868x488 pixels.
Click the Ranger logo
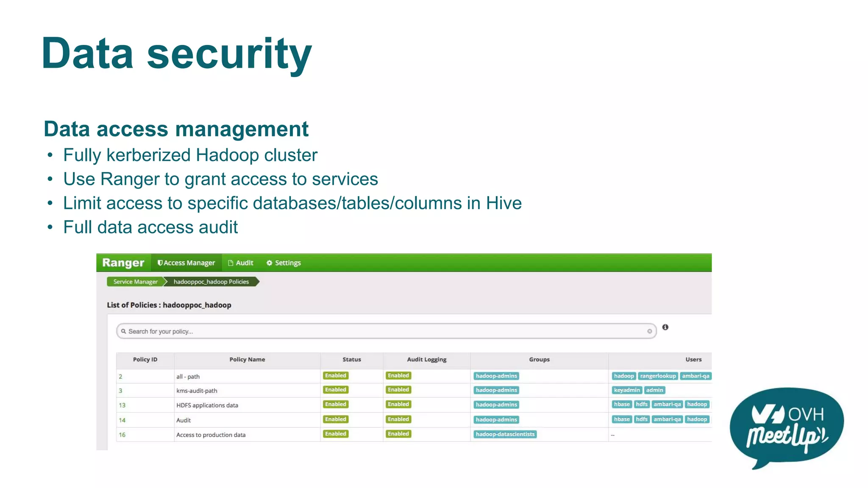click(123, 263)
